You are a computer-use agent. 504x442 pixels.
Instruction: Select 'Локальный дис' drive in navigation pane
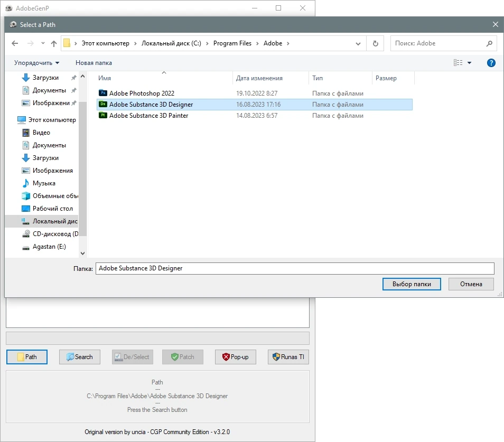(54, 221)
